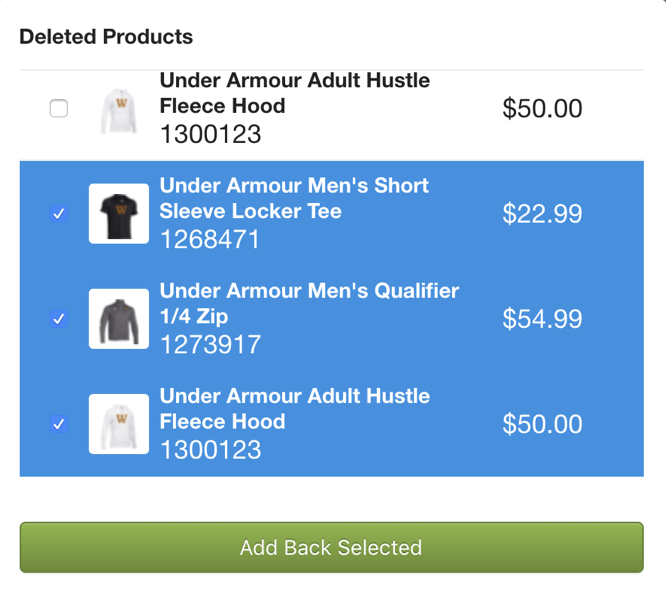Uncheck the highlighted Hustle Fleece Hood checkbox
This screenshot has width=666, height=593.
[x=59, y=424]
